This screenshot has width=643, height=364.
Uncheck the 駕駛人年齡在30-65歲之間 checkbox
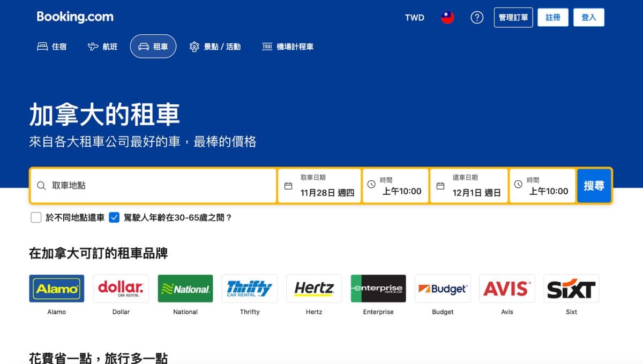click(114, 217)
